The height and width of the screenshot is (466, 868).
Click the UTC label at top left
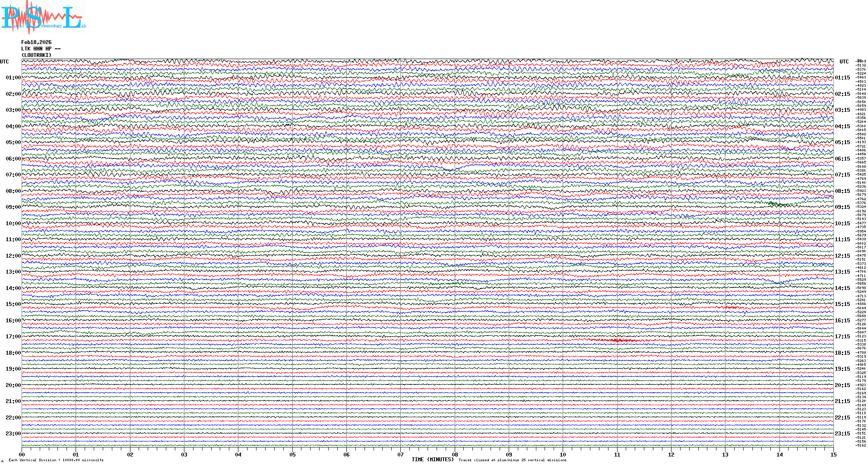[4, 62]
